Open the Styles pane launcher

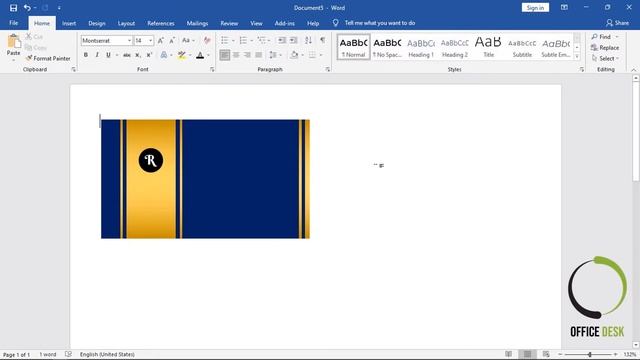click(582, 69)
